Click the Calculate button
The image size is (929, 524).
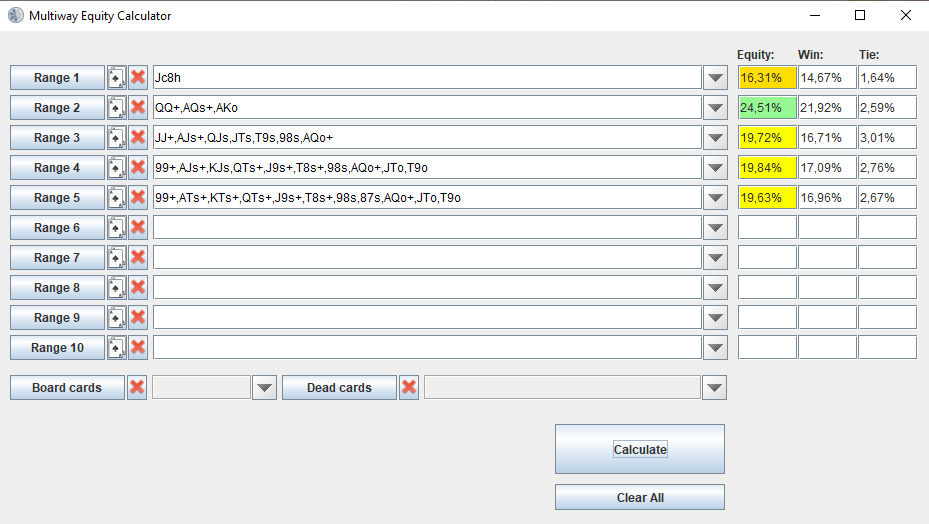640,449
